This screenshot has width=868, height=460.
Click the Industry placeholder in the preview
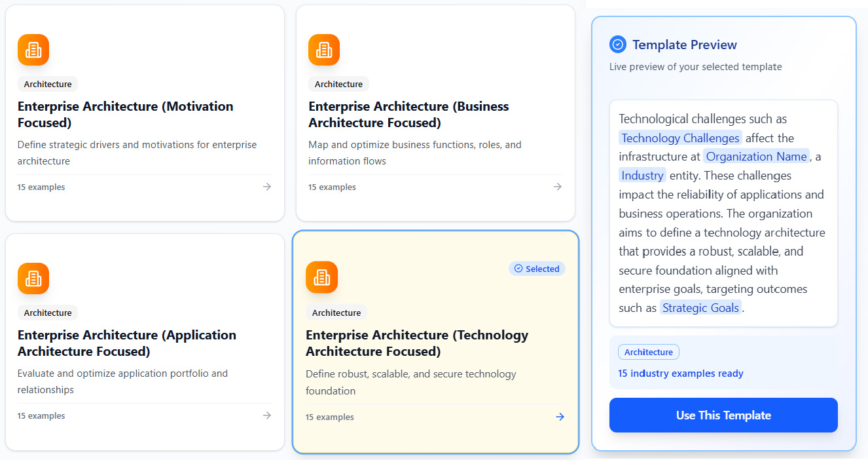(x=642, y=176)
